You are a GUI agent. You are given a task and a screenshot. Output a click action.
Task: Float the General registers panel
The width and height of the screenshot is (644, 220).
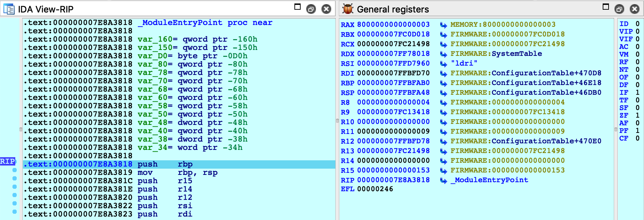(619, 9)
